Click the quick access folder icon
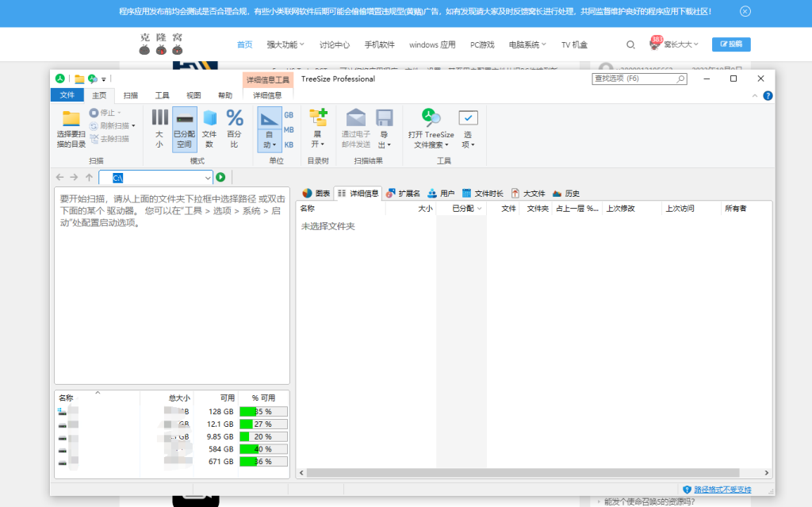The image size is (812, 507). tap(79, 79)
